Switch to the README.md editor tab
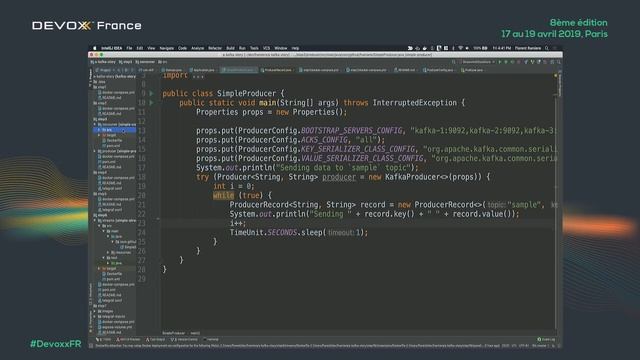 point(404,70)
